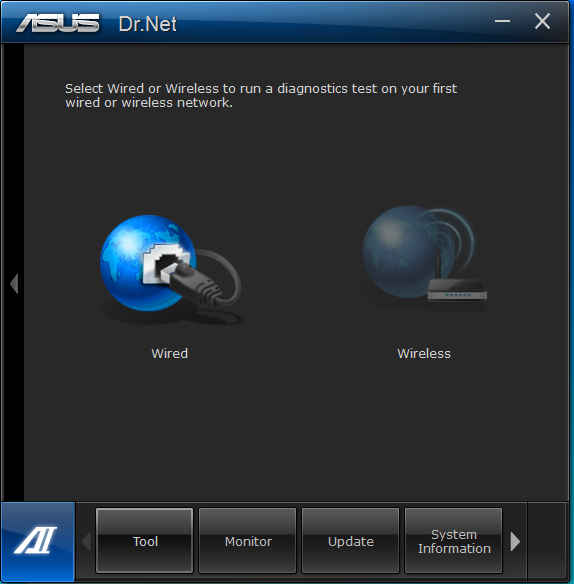The height and width of the screenshot is (584, 574).
Task: Collapse the left side panel arrow
Action: [x=14, y=283]
